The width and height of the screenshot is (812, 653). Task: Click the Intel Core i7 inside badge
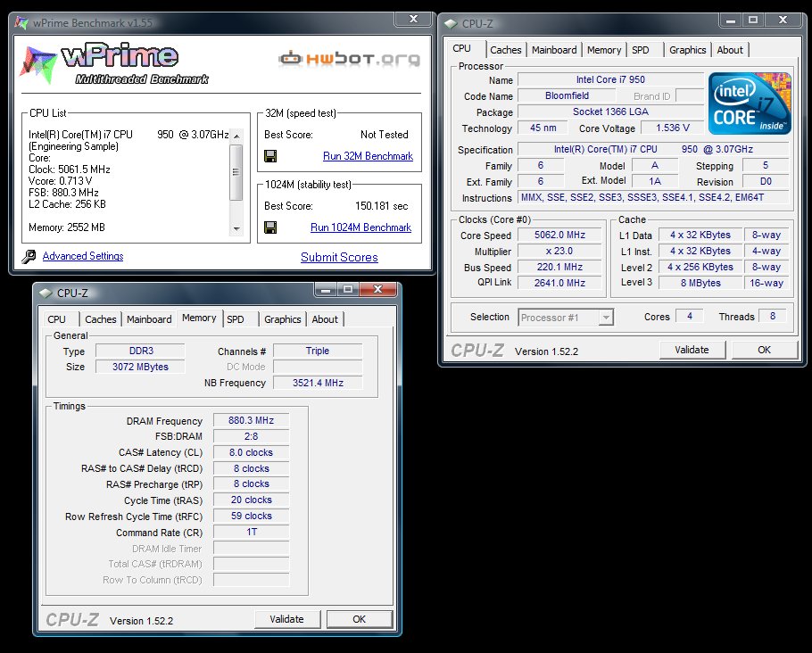click(750, 103)
